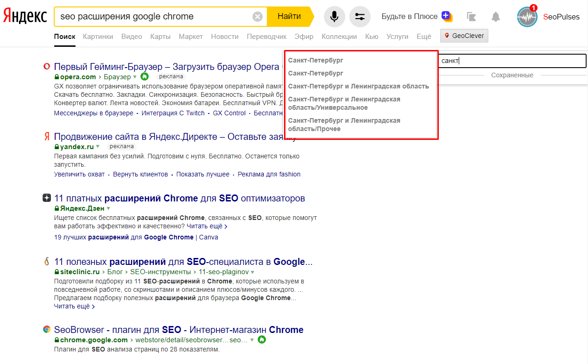Image resolution: width=588 pixels, height=364 pixels.
Task: Choose the Ленинградская область/Универсальное suggestion
Action: [344, 103]
